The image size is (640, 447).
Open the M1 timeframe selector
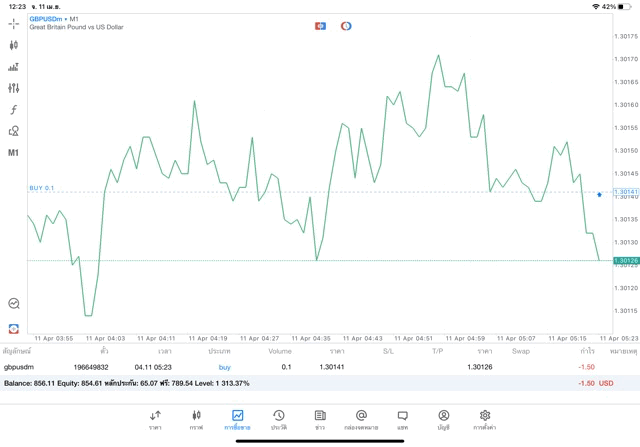(x=13, y=153)
